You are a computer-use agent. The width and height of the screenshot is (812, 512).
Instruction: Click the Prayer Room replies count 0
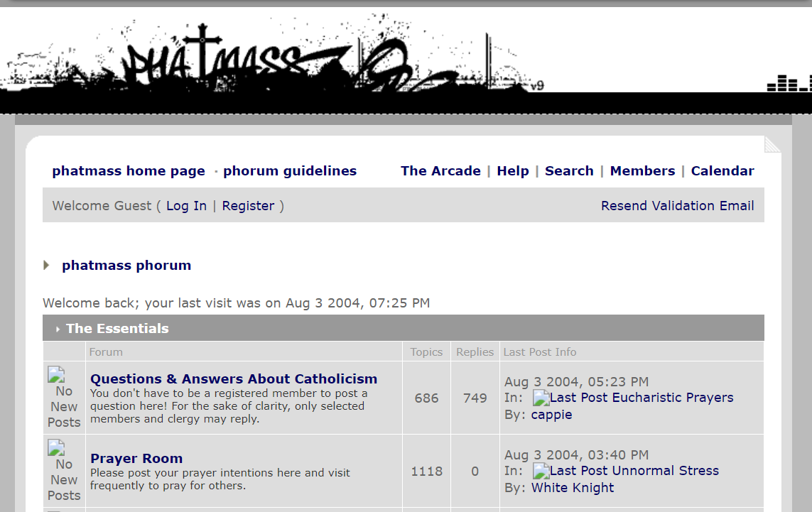coord(475,472)
